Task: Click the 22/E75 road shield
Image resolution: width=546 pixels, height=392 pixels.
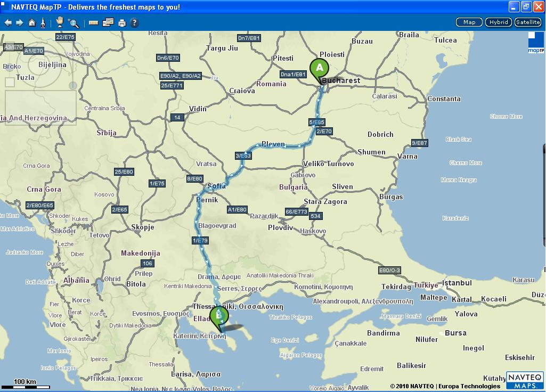Action: tap(65, 37)
